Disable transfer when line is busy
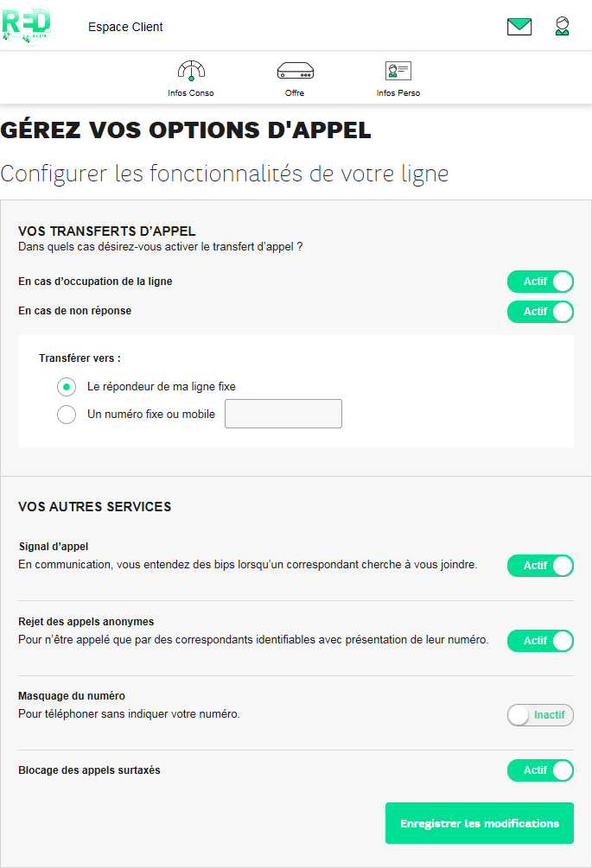Viewport: 592px width, 868px height. tap(540, 282)
